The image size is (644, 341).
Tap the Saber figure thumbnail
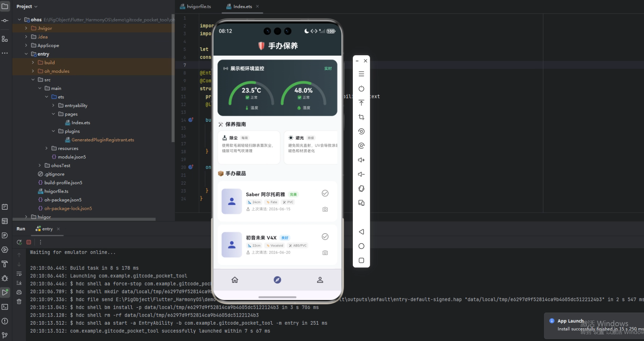pyautogui.click(x=232, y=201)
